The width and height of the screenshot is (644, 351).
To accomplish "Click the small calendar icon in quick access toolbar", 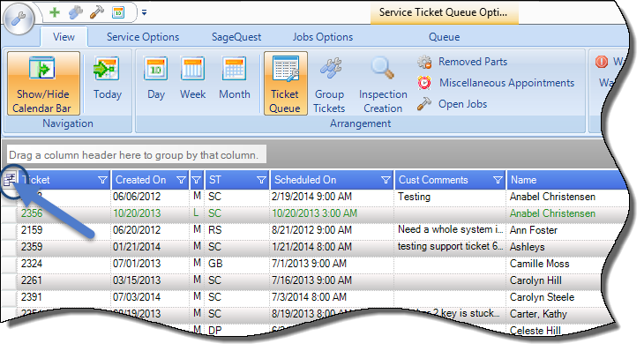I will pos(118,12).
